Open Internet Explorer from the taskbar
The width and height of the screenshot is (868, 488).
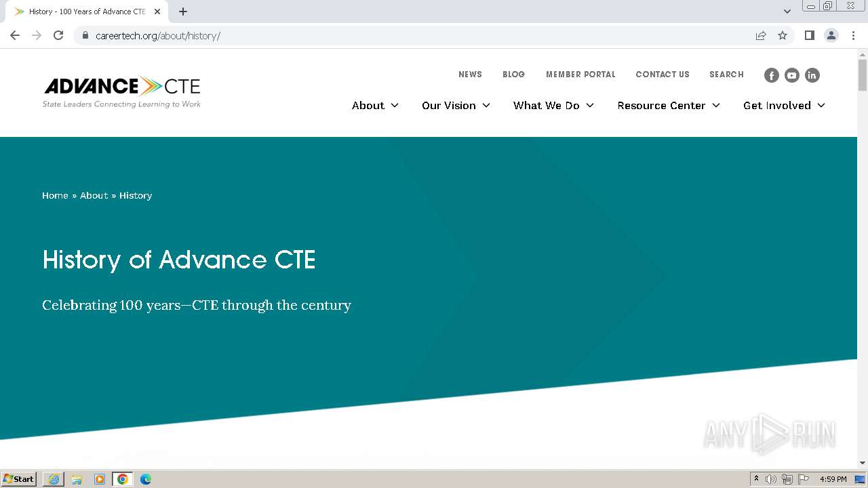pos(54,479)
